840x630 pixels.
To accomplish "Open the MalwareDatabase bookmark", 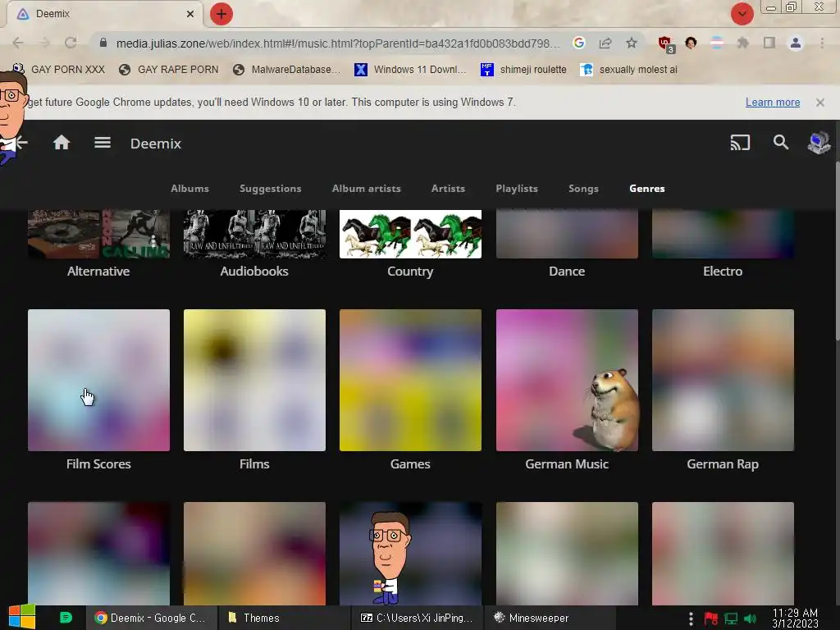I will pos(286,70).
